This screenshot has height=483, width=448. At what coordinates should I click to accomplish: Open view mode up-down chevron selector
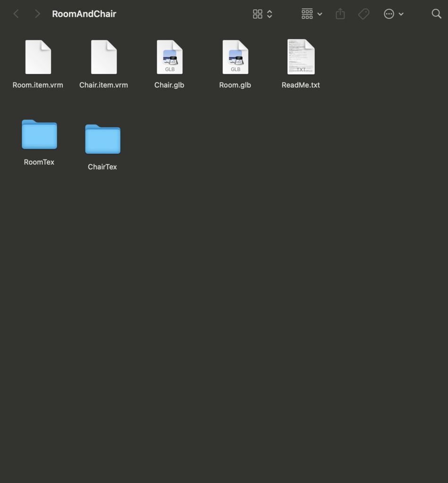tap(270, 14)
